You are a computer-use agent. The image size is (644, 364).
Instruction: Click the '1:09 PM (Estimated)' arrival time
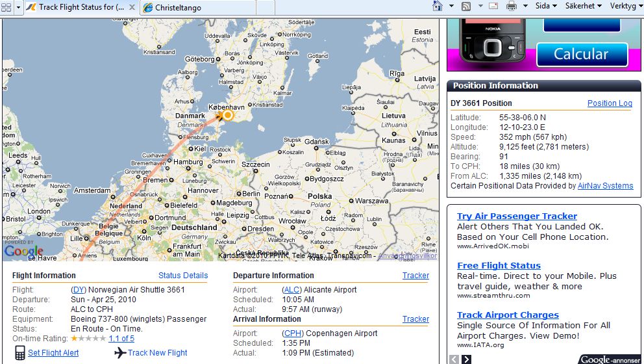(318, 353)
